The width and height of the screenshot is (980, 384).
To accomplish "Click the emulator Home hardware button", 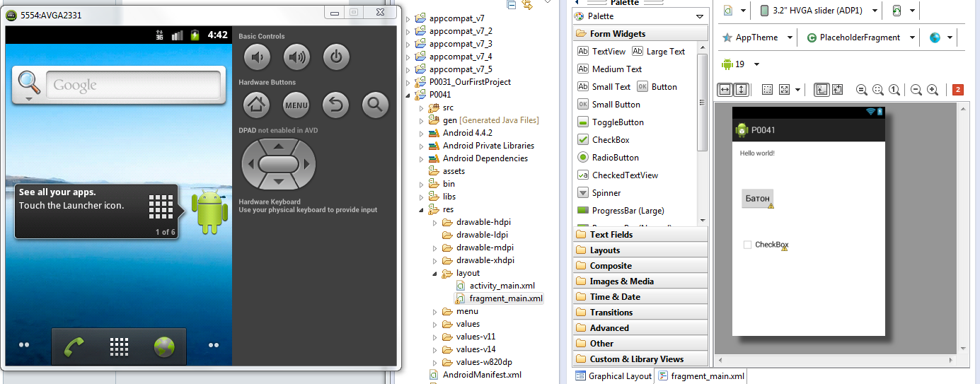I will tap(258, 105).
